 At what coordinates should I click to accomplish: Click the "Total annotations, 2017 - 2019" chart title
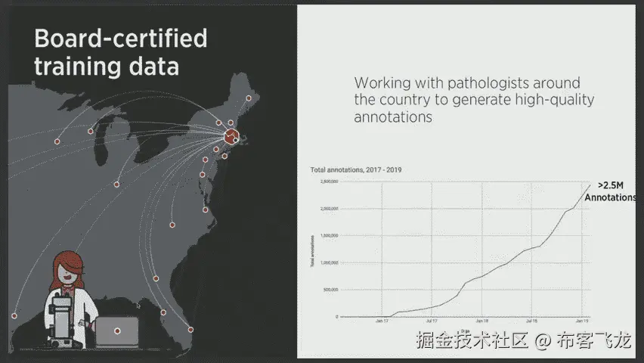[x=356, y=170]
